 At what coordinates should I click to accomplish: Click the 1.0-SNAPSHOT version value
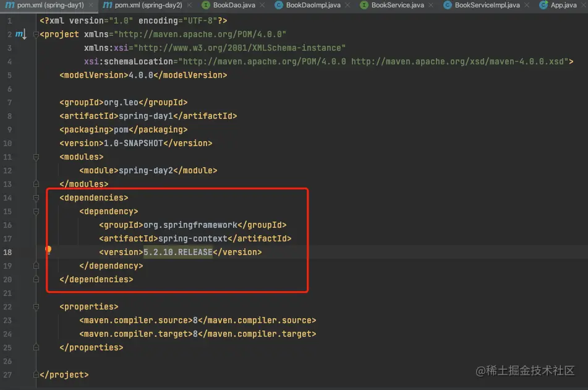(x=134, y=144)
